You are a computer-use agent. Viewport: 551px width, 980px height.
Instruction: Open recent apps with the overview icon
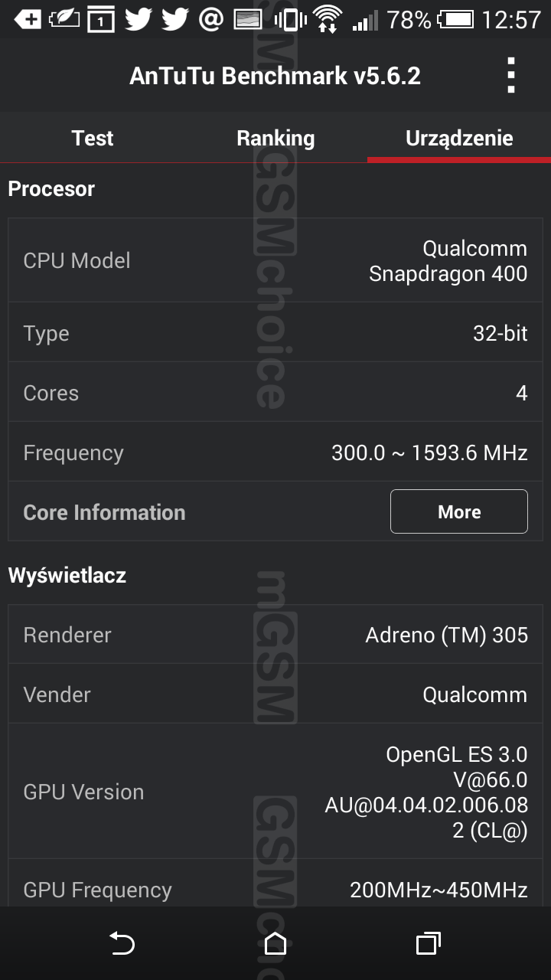(429, 943)
